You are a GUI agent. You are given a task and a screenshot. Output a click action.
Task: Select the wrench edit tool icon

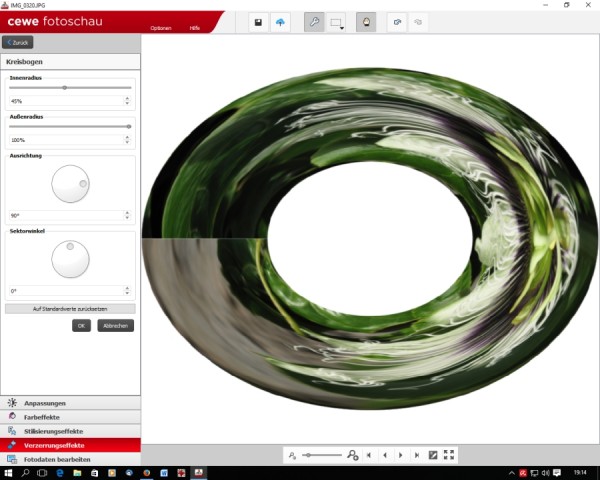(x=314, y=23)
